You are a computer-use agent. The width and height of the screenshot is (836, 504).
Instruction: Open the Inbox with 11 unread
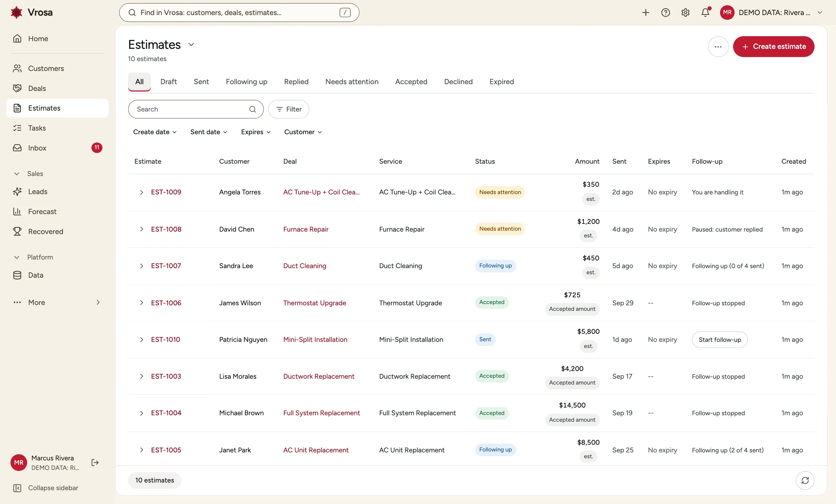point(57,148)
